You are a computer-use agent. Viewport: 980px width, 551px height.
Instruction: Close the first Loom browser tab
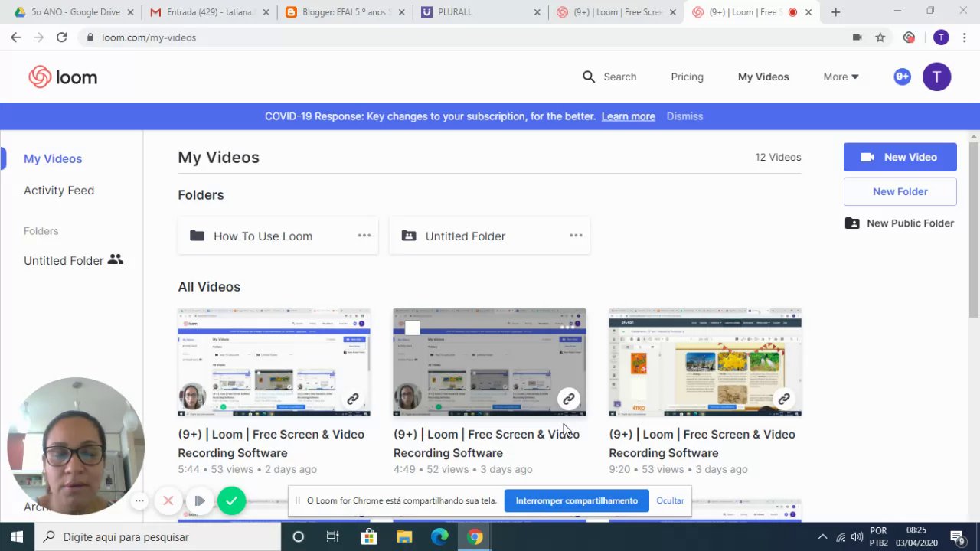pyautogui.click(x=673, y=12)
